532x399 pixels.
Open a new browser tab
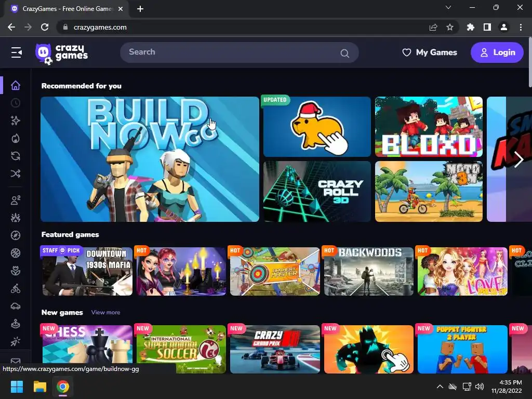[x=140, y=9]
